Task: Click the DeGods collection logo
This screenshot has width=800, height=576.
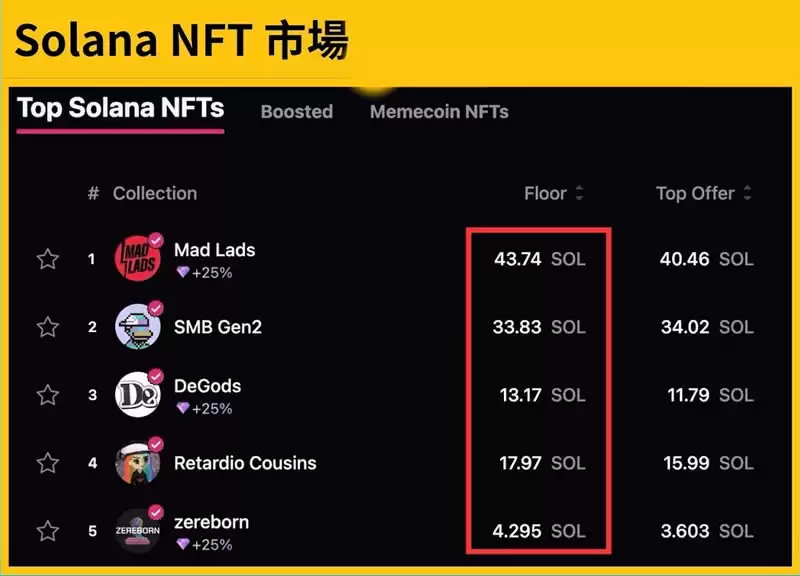Action: 137,395
